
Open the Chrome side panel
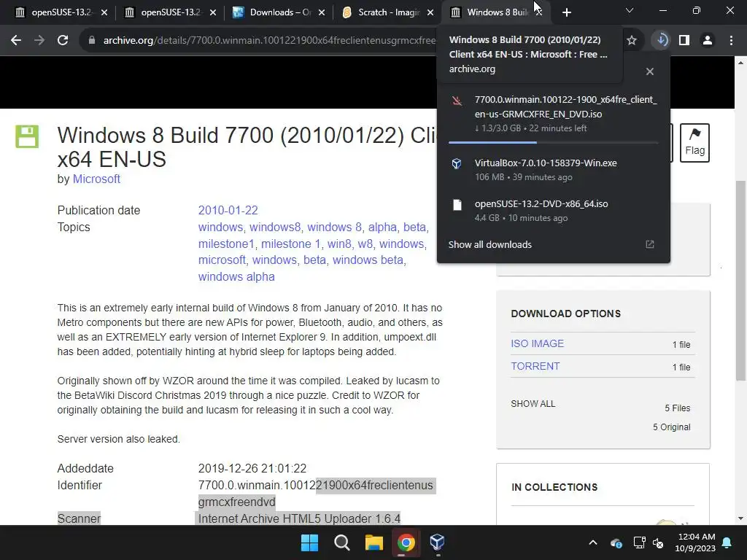tap(684, 41)
